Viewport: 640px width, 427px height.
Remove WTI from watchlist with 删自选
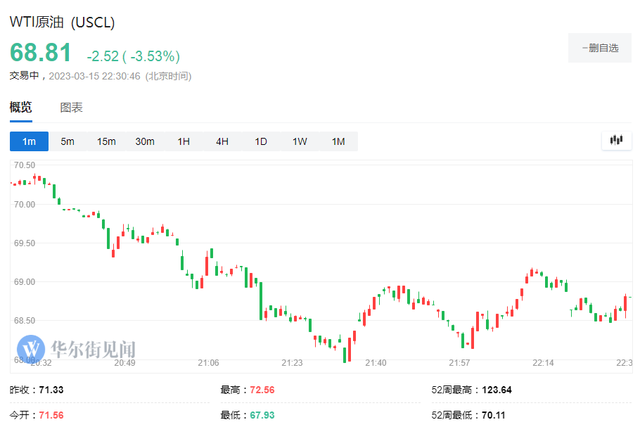599,47
